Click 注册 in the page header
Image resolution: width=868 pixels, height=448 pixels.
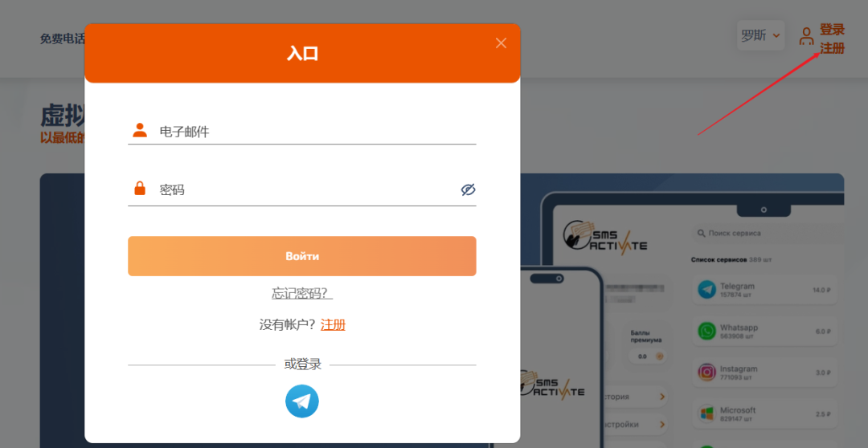832,48
